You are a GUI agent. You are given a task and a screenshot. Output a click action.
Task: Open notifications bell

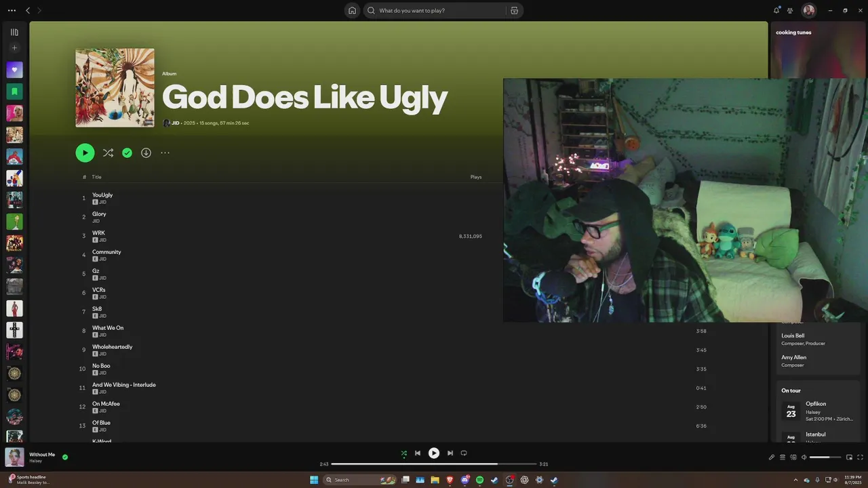pos(776,10)
